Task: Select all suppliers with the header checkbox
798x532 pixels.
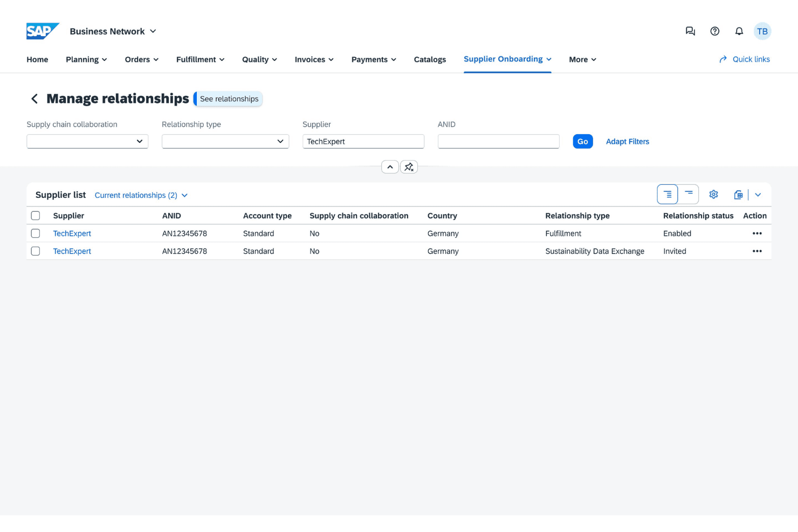Action: coord(36,216)
